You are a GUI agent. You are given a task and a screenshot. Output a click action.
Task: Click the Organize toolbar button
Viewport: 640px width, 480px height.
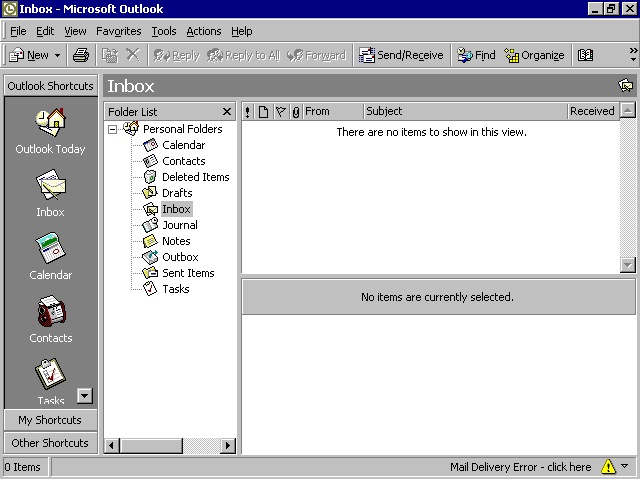pos(534,55)
